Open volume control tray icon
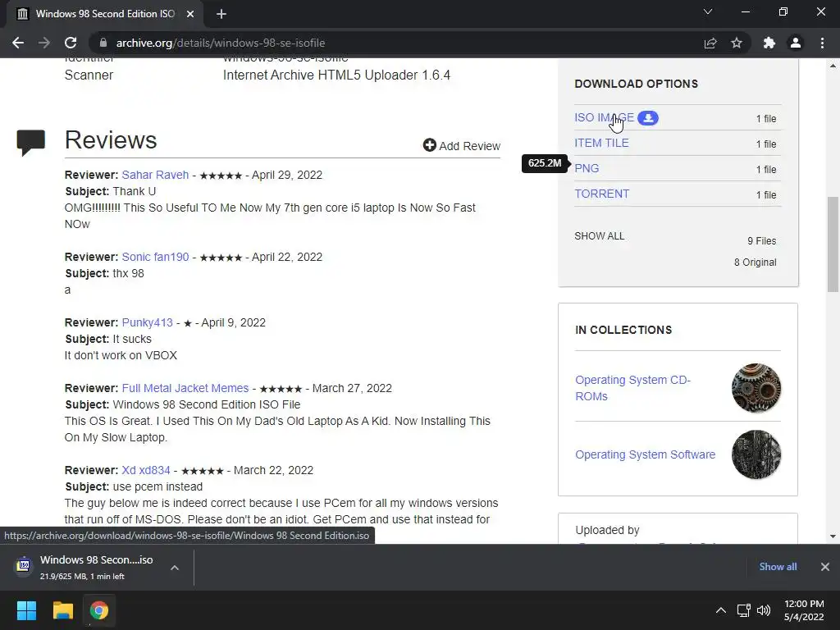840x630 pixels. click(764, 610)
